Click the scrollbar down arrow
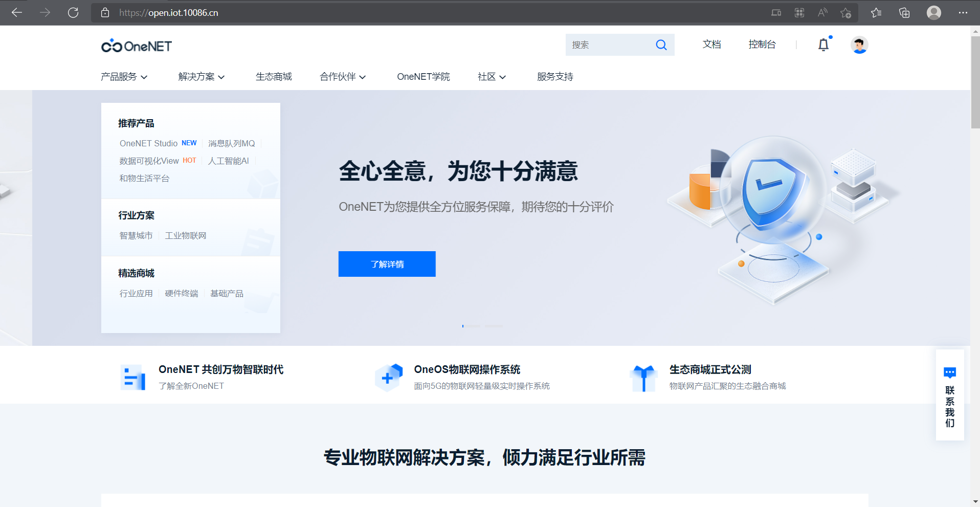Viewport: 980px width, 507px height. [975, 502]
